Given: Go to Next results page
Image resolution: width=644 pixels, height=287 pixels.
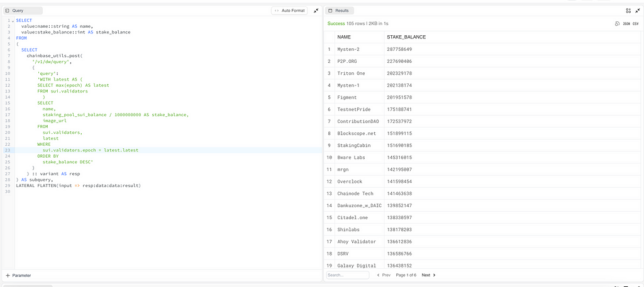Looking at the screenshot, I should click(428, 275).
